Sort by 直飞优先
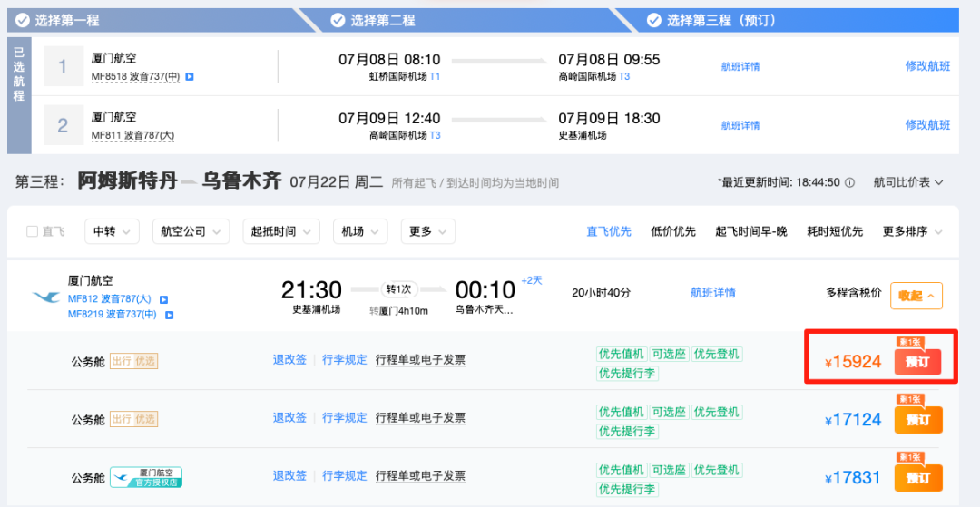Viewport: 980px width, 507px height. (609, 231)
